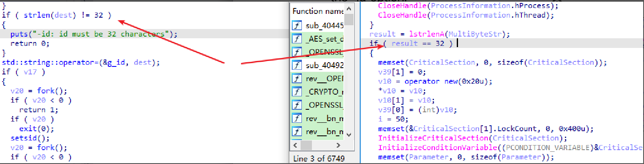Click the function icon beside sub_40492
This screenshot has height=164, width=644.
[296, 65]
